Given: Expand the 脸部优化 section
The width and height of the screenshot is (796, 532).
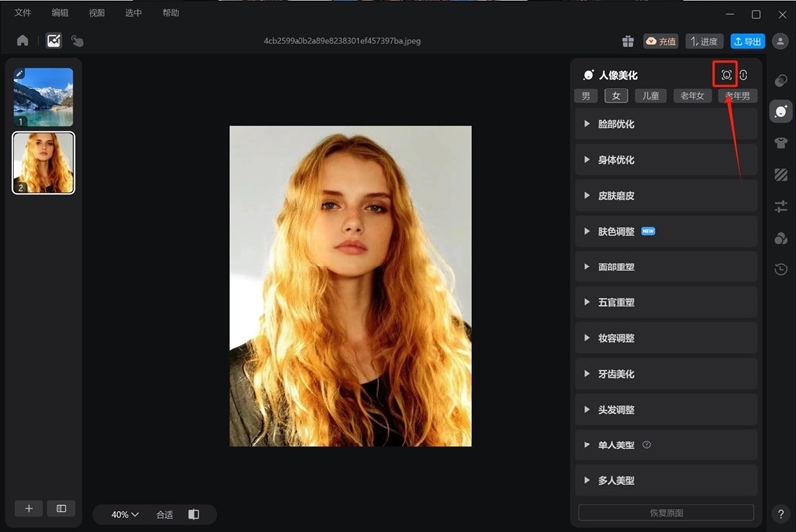Looking at the screenshot, I should (x=666, y=124).
